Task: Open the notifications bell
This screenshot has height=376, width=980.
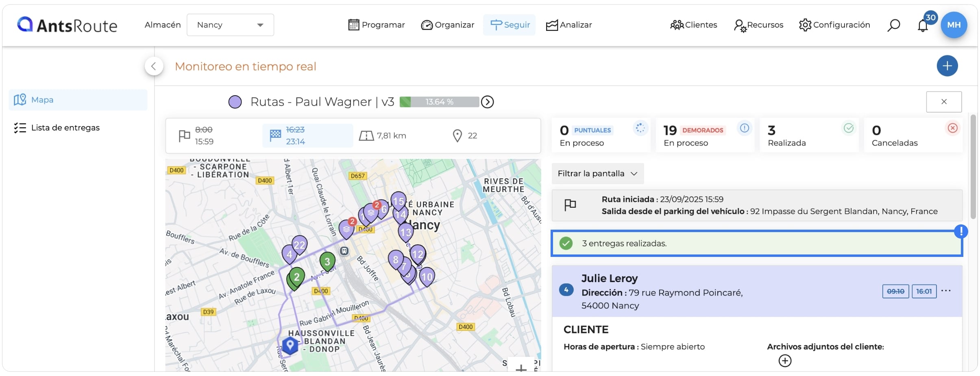Action: [923, 26]
